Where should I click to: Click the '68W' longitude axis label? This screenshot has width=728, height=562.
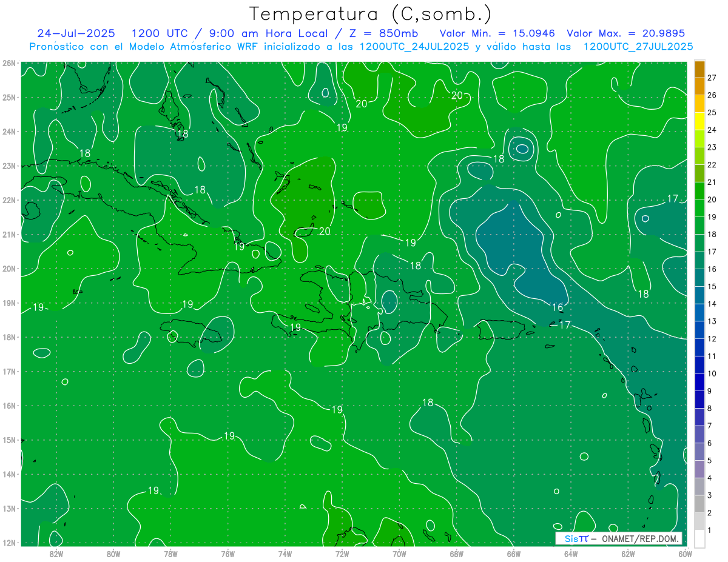pos(456,554)
